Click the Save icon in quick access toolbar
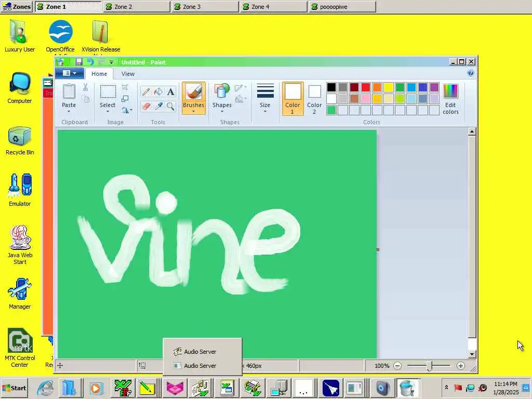532x399 pixels. coord(79,62)
